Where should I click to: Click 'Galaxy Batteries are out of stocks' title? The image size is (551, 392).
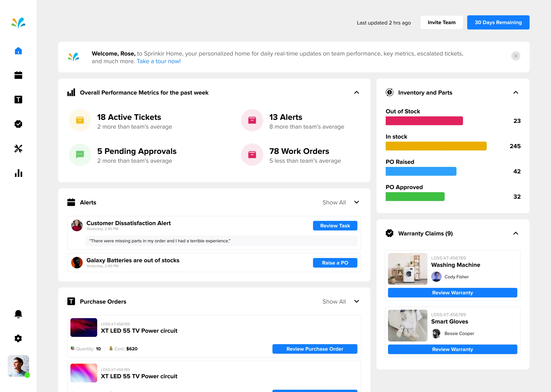133,260
